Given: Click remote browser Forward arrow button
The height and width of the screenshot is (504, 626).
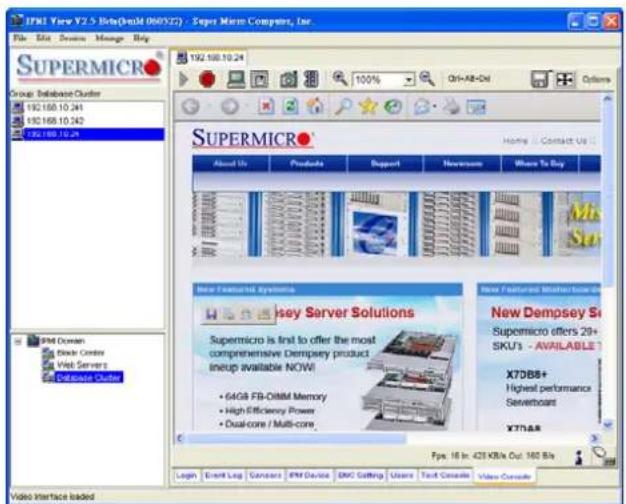Looking at the screenshot, I should click(230, 107).
